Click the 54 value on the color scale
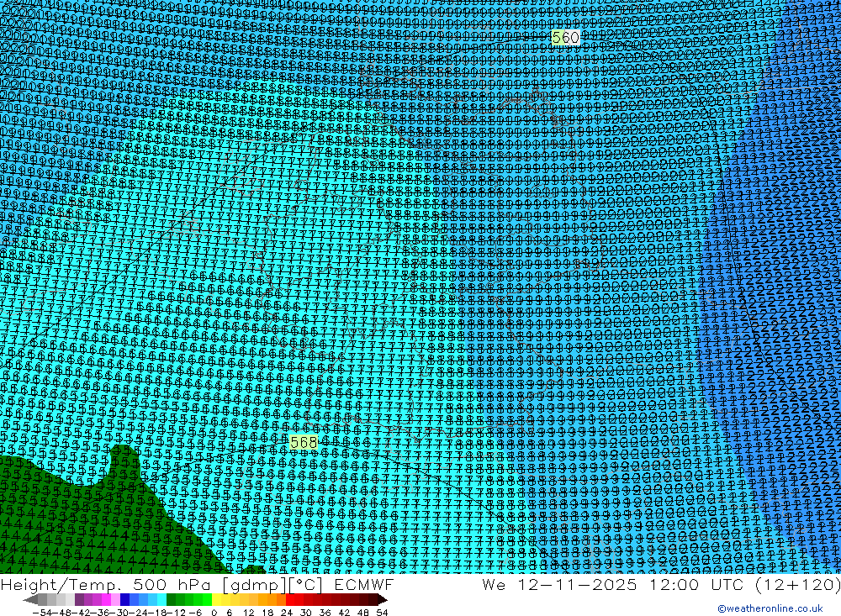This screenshot has height=616, width=841. pyautogui.click(x=382, y=613)
